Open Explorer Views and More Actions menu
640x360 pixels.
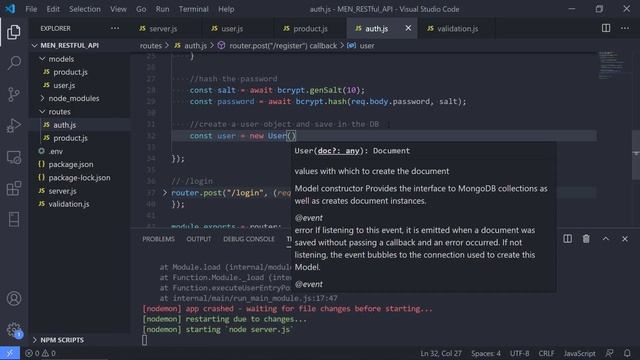click(115, 28)
